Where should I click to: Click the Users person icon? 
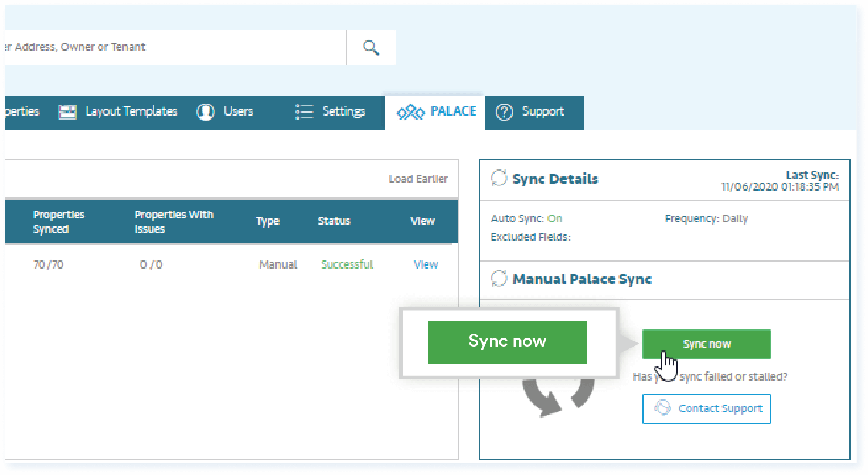(206, 112)
